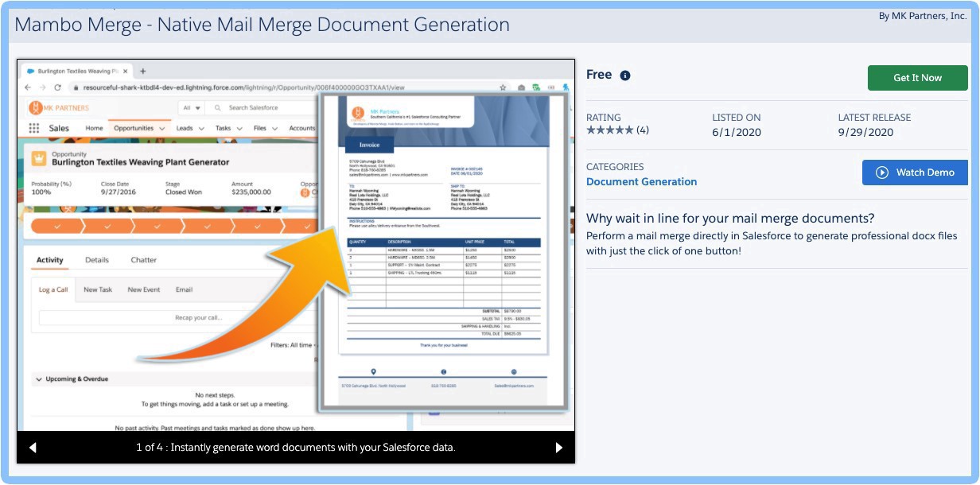
Task: Click the bookmark star in address bar
Action: click(x=503, y=87)
